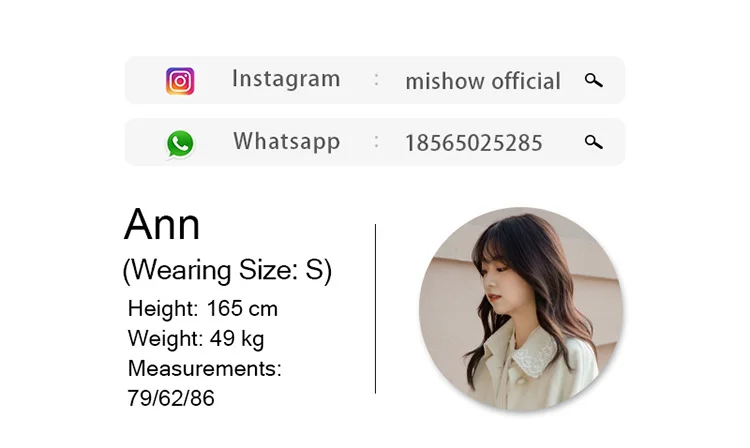This screenshot has width=750, height=448.
Task: Click the Whatsapp contact bar background
Action: (x=375, y=142)
